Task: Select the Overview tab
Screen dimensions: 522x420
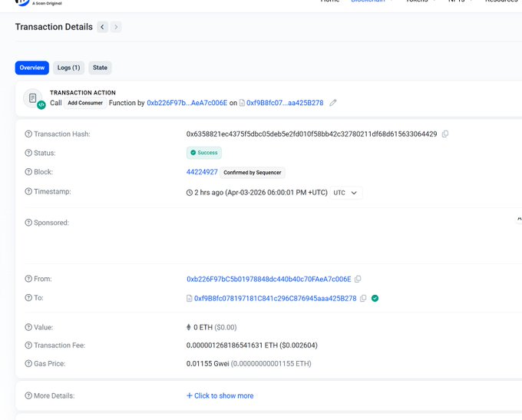Action: (x=32, y=68)
